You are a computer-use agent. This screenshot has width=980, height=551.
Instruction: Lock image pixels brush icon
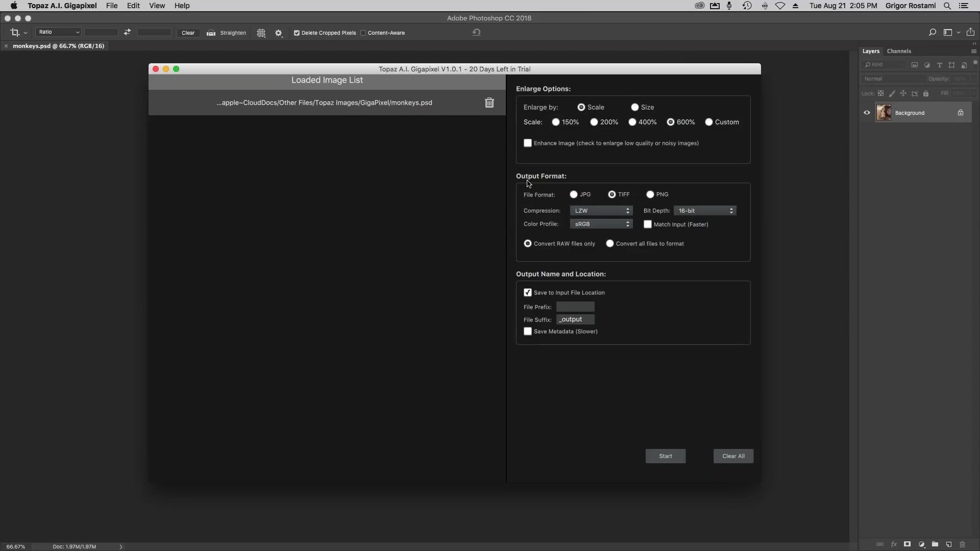click(892, 93)
